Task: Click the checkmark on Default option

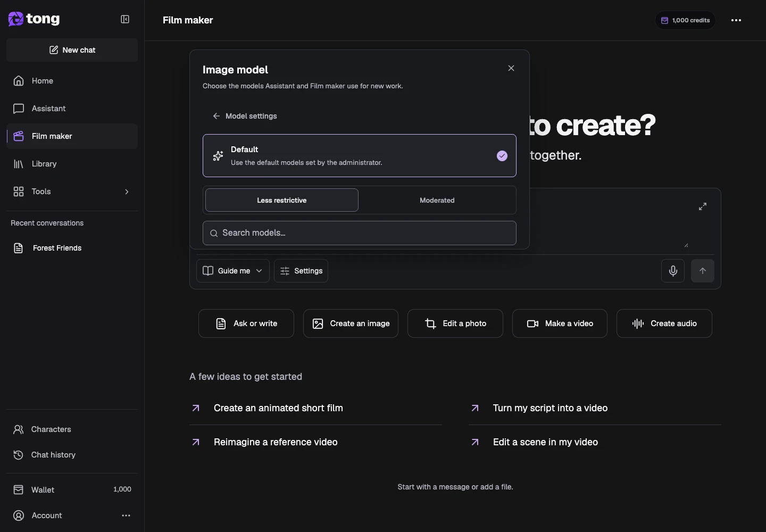Action: (502, 156)
